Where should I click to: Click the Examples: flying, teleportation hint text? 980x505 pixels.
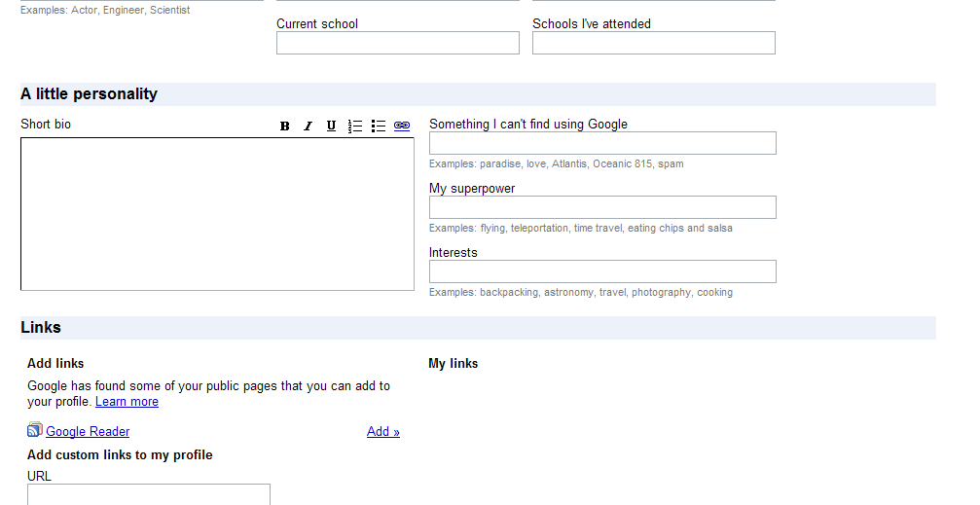(x=581, y=228)
